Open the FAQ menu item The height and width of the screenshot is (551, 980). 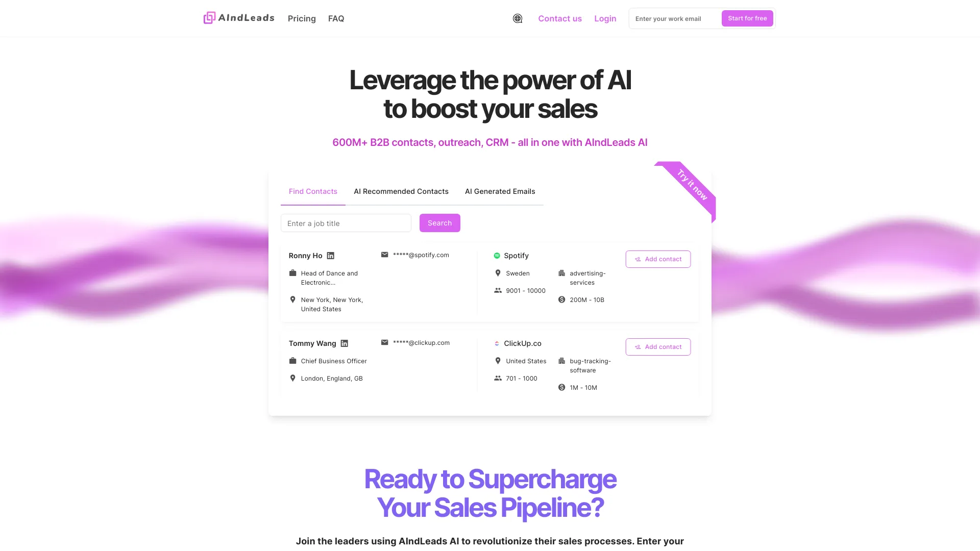tap(336, 18)
